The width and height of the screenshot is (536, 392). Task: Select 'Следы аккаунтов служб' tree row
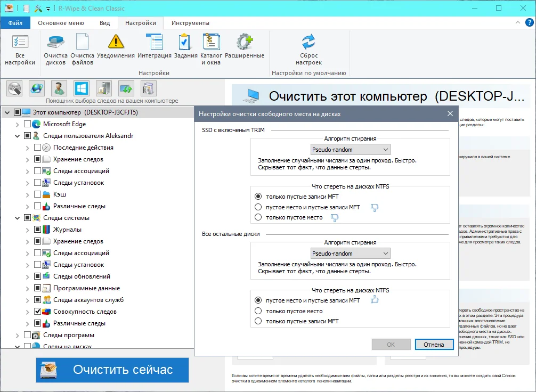tap(88, 300)
